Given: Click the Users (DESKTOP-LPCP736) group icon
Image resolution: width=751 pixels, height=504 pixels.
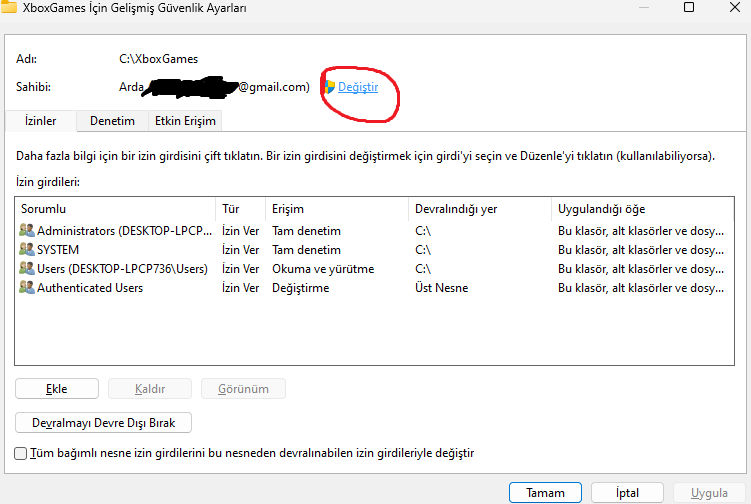Looking at the screenshot, I should click(x=27, y=269).
